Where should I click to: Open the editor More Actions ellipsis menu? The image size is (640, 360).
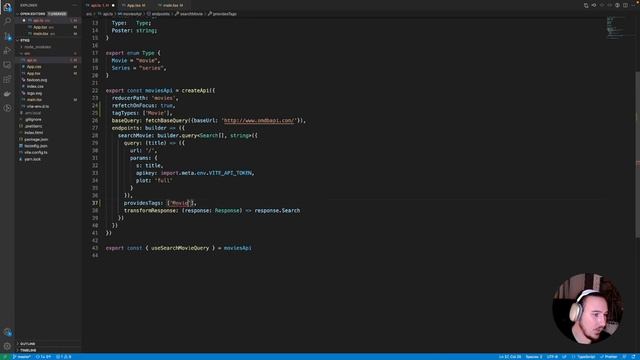tap(633, 5)
